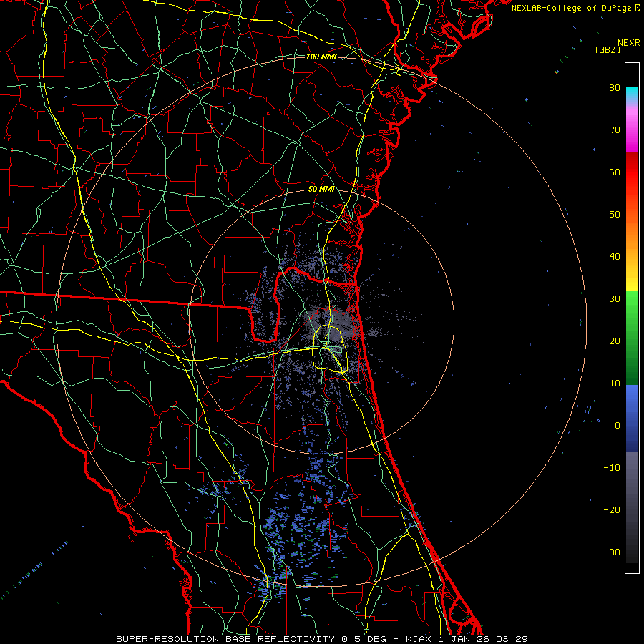Click the blue segment of the reflectivity color bar
The image size is (644, 644).
click(x=632, y=418)
